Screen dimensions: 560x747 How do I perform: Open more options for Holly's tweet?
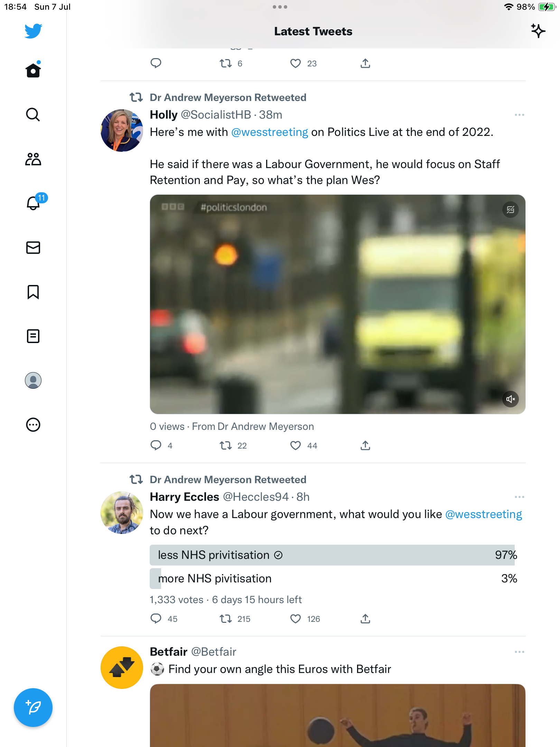click(519, 115)
